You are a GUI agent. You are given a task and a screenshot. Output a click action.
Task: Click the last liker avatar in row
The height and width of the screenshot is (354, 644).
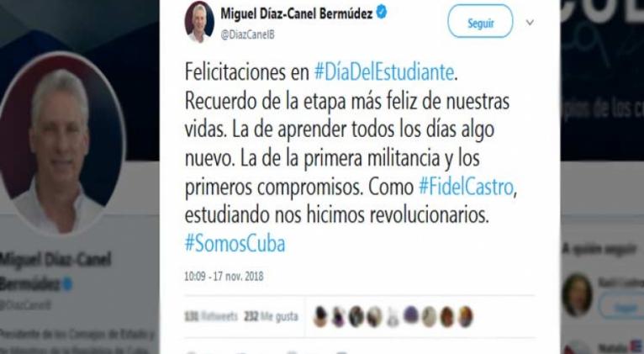coord(465,317)
